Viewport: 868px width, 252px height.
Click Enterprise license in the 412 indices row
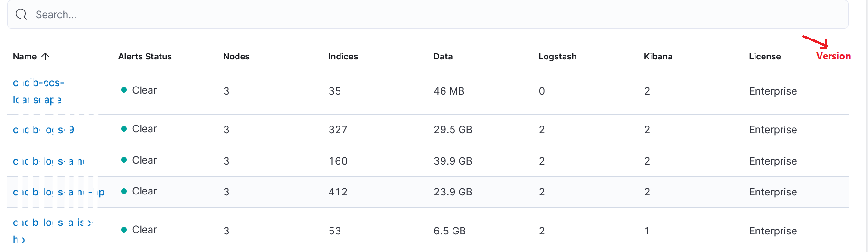point(773,192)
